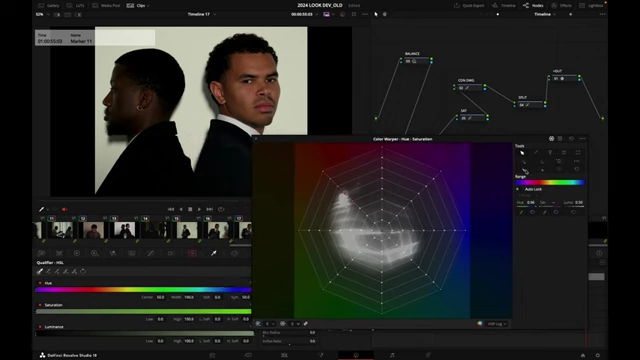Screen dimensions: 640x360
Task: Click the Color Warper Hue-Saturation mode icon
Action: click(x=551, y=139)
